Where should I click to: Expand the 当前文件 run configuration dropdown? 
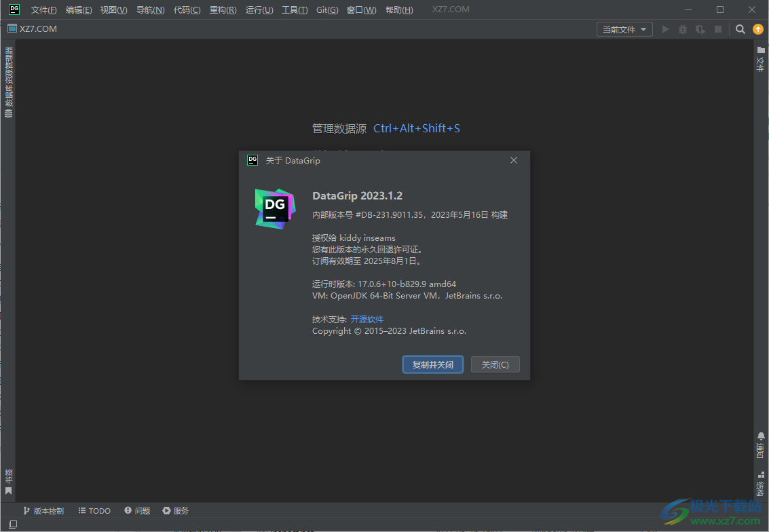point(624,29)
